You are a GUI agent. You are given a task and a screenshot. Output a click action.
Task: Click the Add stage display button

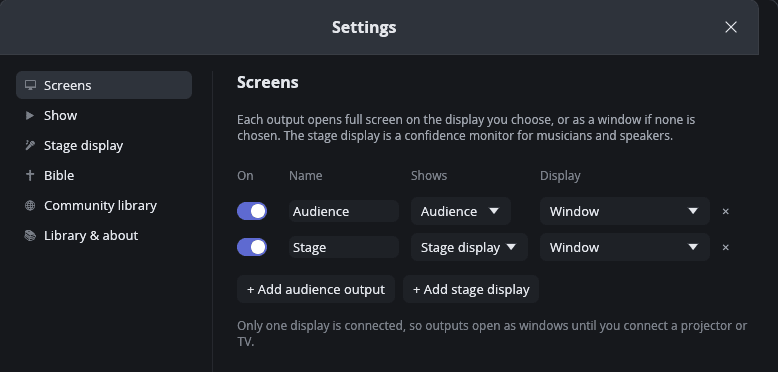[x=471, y=289]
